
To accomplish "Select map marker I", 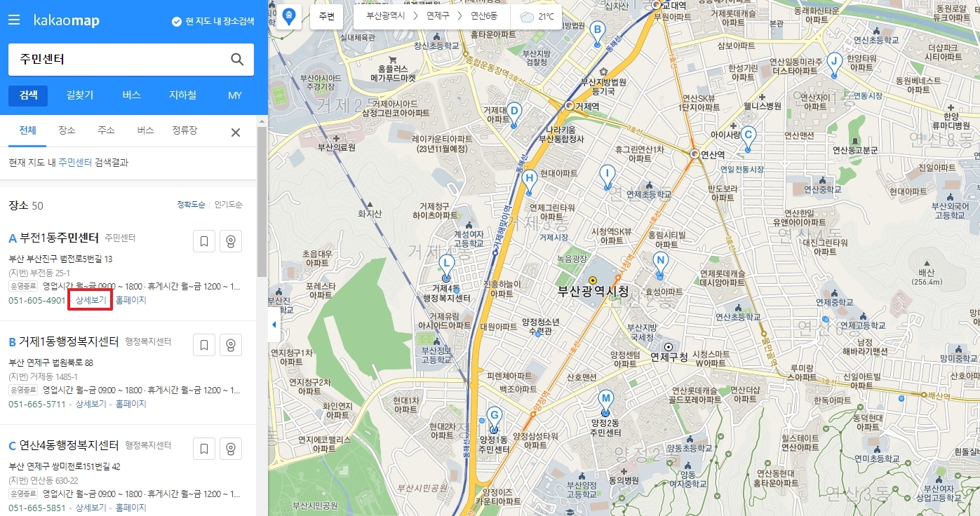I will (608, 177).
